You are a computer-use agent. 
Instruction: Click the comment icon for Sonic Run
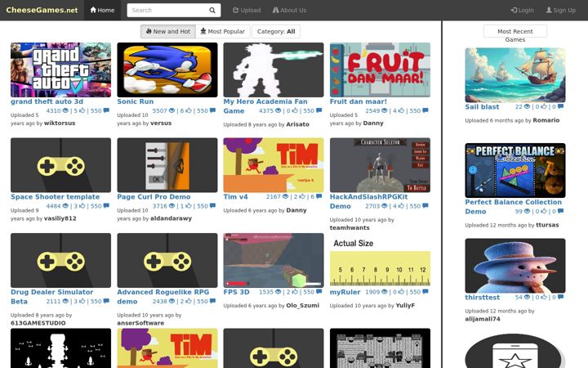(x=212, y=110)
